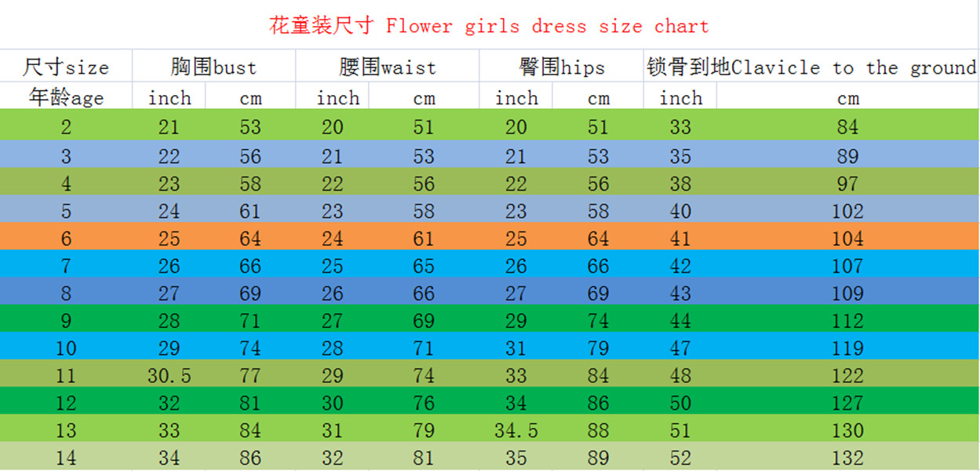This screenshot has height=471, width=980.
Task: Click the 胸围bust column header
Action: (213, 68)
